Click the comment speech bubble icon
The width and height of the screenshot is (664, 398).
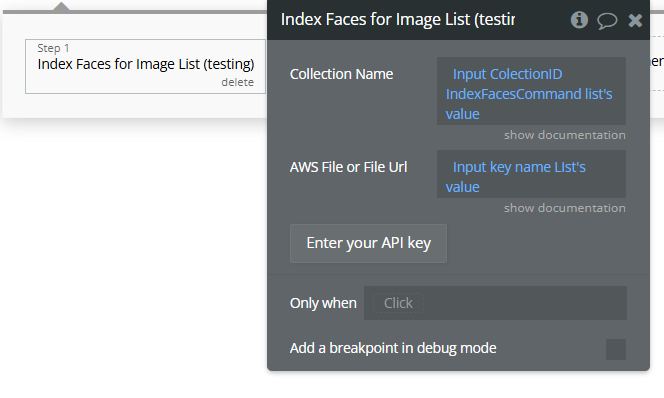point(607,21)
